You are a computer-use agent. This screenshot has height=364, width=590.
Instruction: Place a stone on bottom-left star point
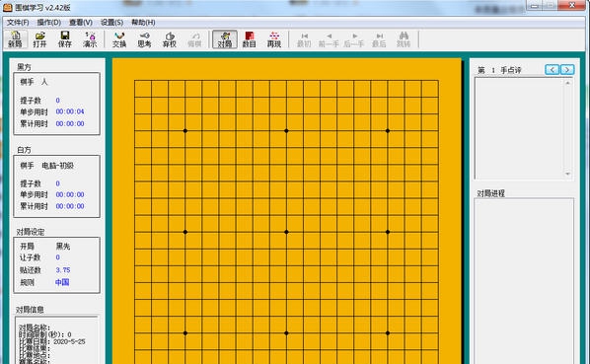point(185,333)
